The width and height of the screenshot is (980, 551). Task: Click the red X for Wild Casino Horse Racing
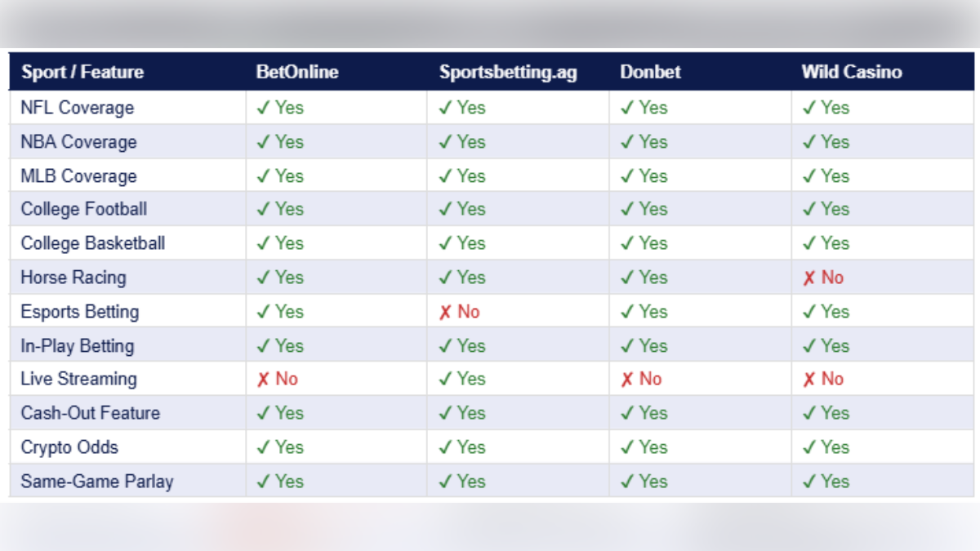pos(809,278)
